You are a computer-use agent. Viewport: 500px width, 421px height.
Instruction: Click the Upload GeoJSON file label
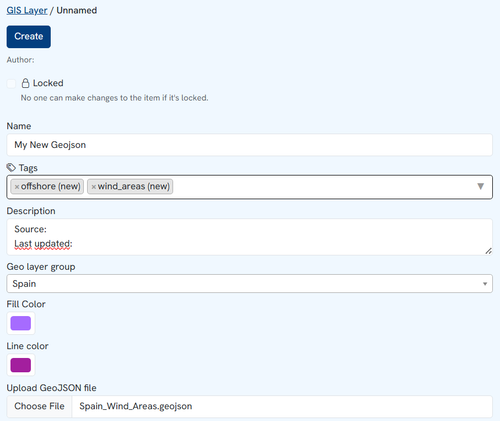51,388
